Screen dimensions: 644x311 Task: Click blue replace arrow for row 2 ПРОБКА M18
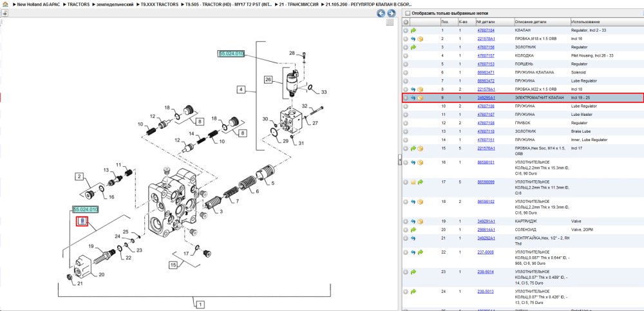[x=413, y=39]
